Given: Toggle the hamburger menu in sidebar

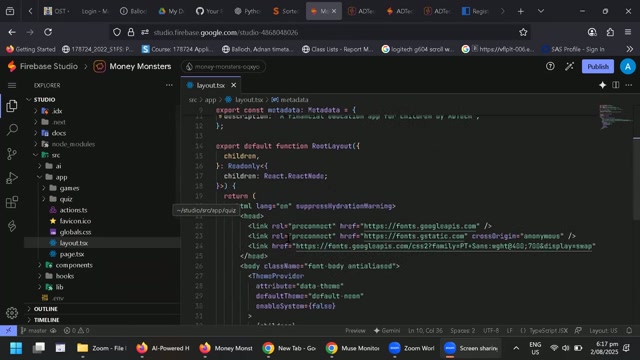Looking at the screenshot, I should [12, 85].
